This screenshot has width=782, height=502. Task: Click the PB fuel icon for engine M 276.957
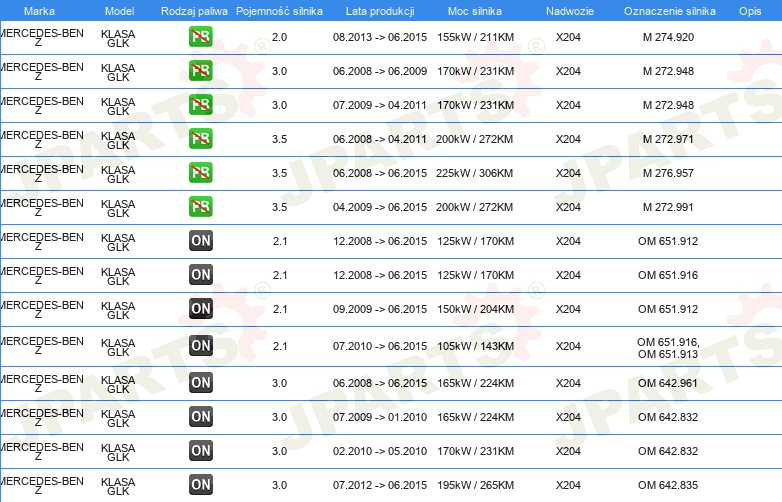(200, 172)
